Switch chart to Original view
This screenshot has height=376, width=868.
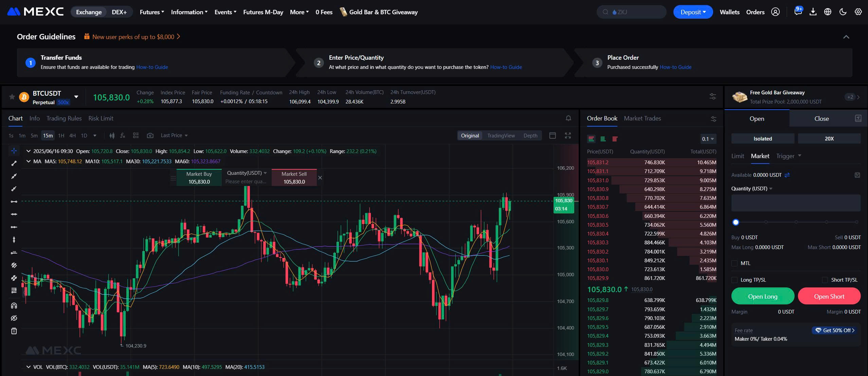[470, 135]
